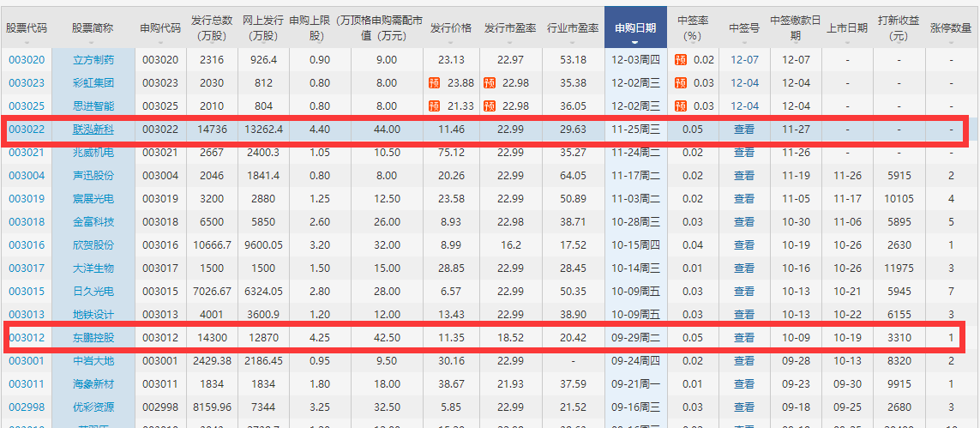The image size is (980, 428).
Task: Sort by the 发行市盈率 column header
Action: pos(511,29)
